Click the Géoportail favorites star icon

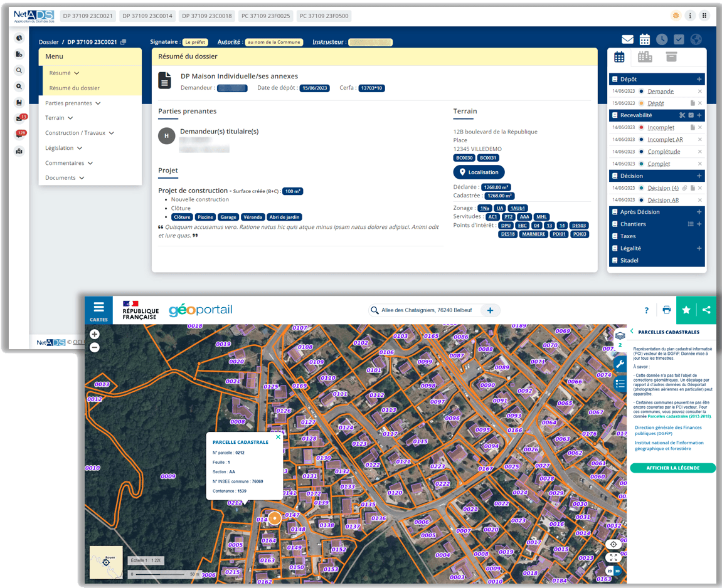686,310
